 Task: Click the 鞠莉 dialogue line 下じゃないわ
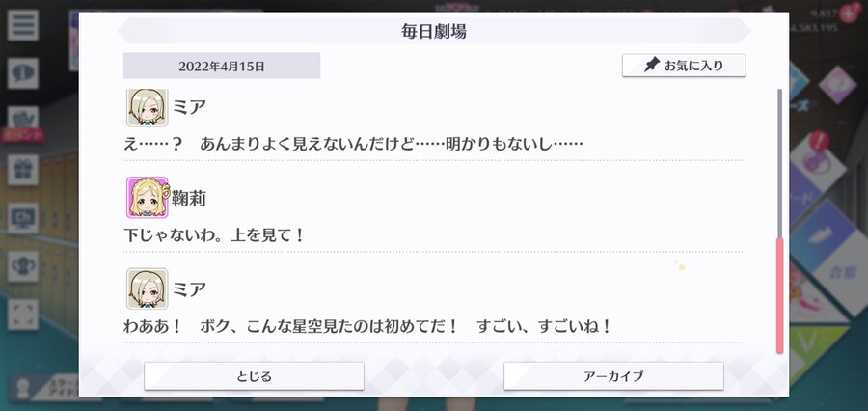214,234
